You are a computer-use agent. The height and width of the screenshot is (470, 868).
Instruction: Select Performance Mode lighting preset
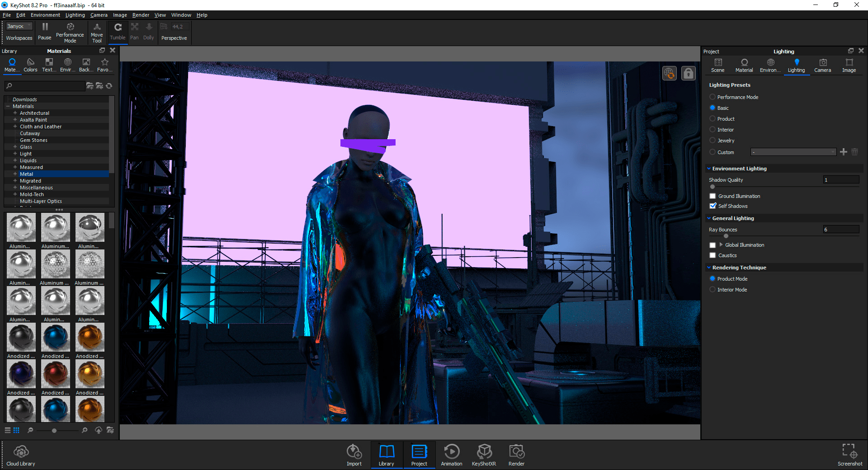click(x=712, y=97)
